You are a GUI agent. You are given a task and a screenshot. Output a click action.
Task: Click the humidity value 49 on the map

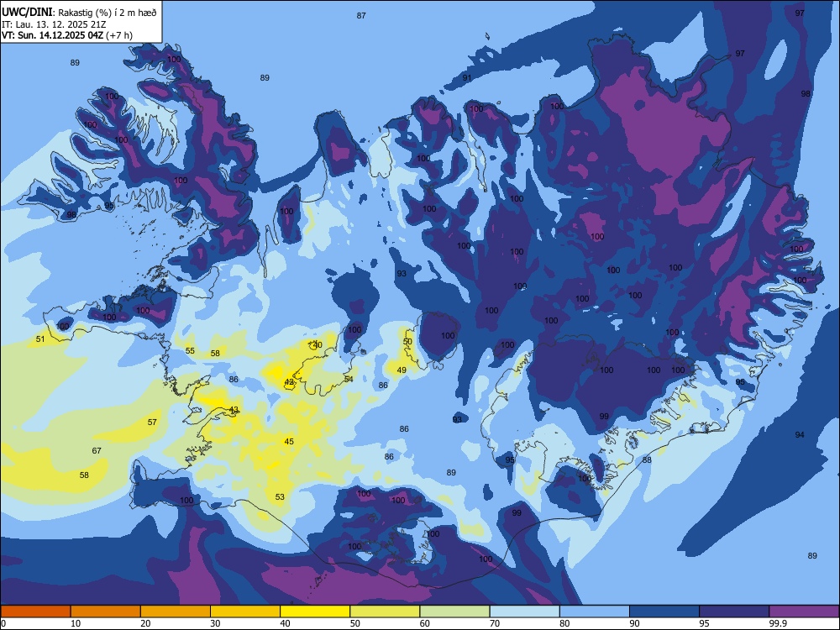click(402, 370)
